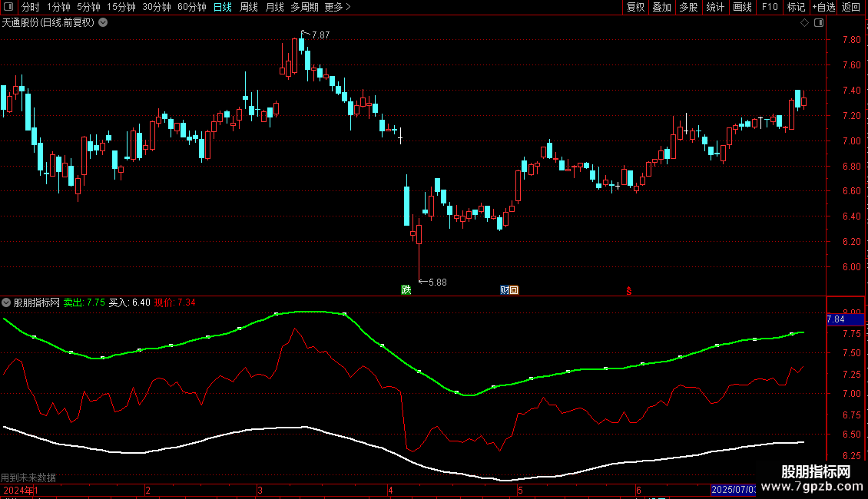The height and width of the screenshot is (499, 868).
Task: Click the 买入: 6.40 indicator value
Action: 130,302
